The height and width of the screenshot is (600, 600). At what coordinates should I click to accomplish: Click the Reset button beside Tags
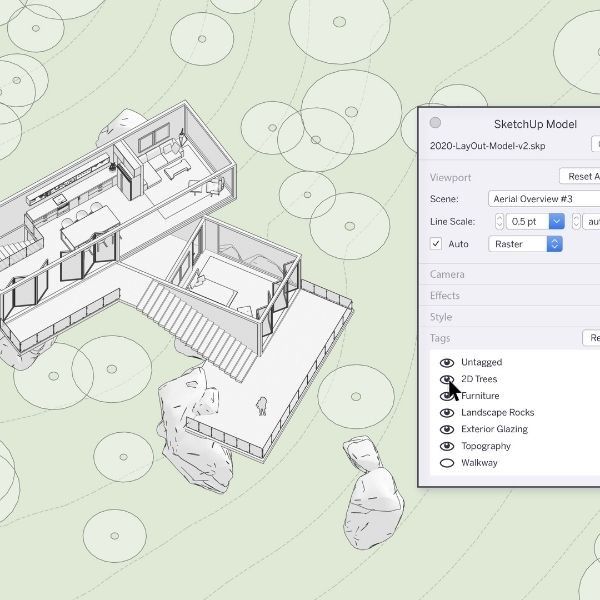pyautogui.click(x=591, y=339)
